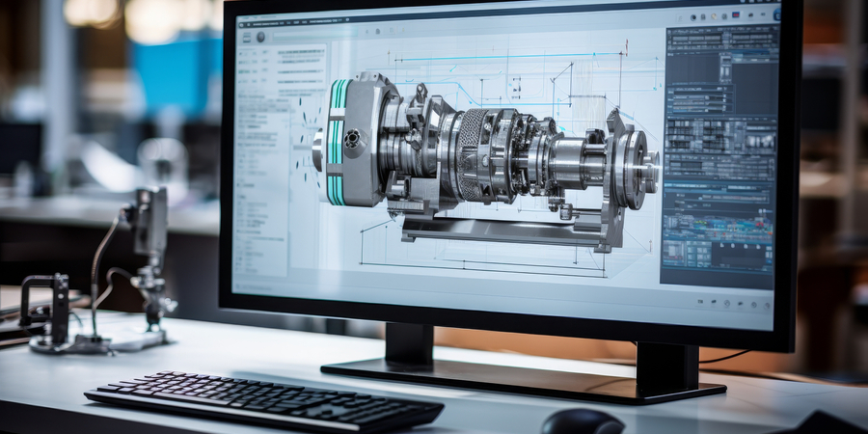Click the knurled gear section of the 3D model
The image size is (868, 434).
tap(472, 152)
